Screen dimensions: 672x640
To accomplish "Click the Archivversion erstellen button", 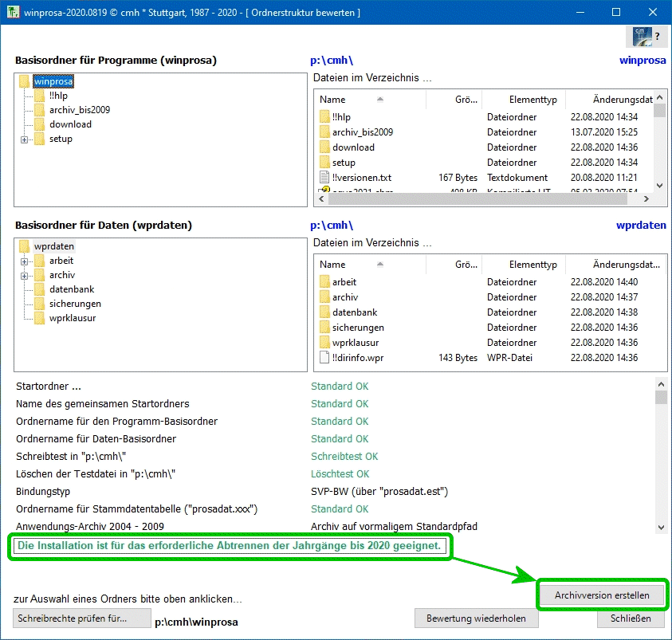I will tap(602, 595).
